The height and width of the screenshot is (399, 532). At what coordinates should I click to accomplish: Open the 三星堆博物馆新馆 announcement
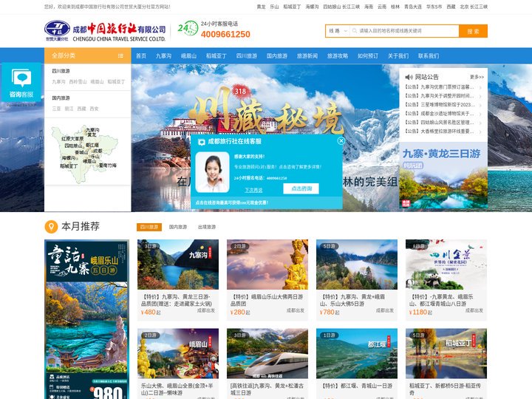[440, 104]
